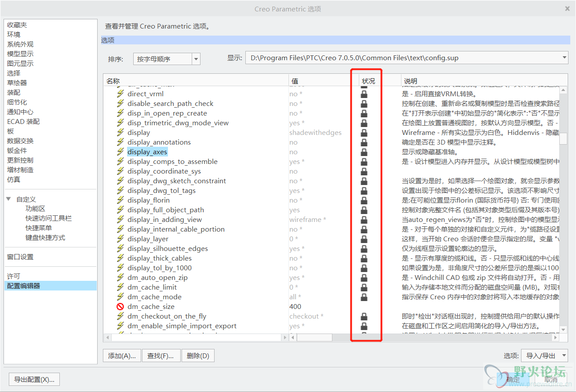This screenshot has height=392, width=576.
Task: Click the lightning icon beside direct_vrml
Action: tap(120, 94)
